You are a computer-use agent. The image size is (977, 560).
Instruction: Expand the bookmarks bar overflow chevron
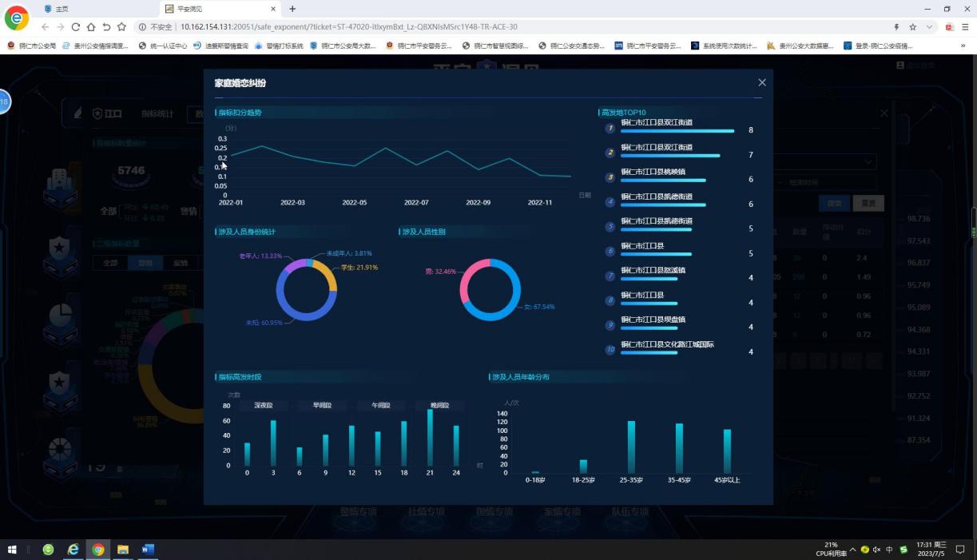pyautogui.click(x=966, y=46)
